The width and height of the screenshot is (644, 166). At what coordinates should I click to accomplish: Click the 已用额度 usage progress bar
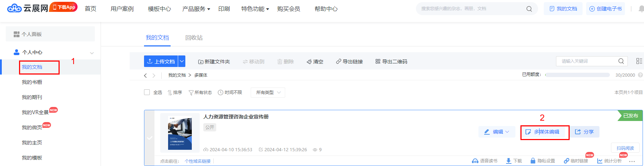pos(577,75)
